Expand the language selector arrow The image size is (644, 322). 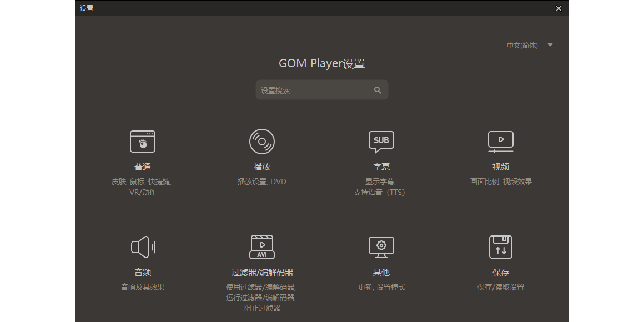point(550,45)
